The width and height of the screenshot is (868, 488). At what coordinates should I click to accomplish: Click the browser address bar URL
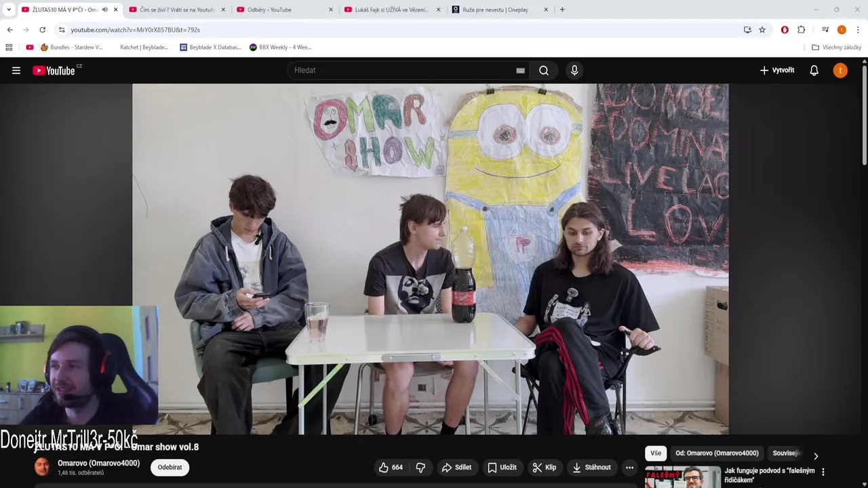(x=136, y=30)
